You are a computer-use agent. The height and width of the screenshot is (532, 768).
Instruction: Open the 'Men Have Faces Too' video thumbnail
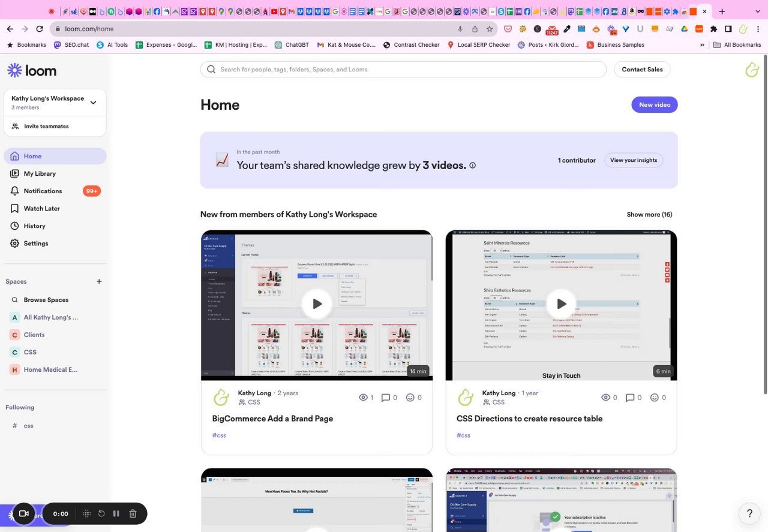tap(317, 500)
